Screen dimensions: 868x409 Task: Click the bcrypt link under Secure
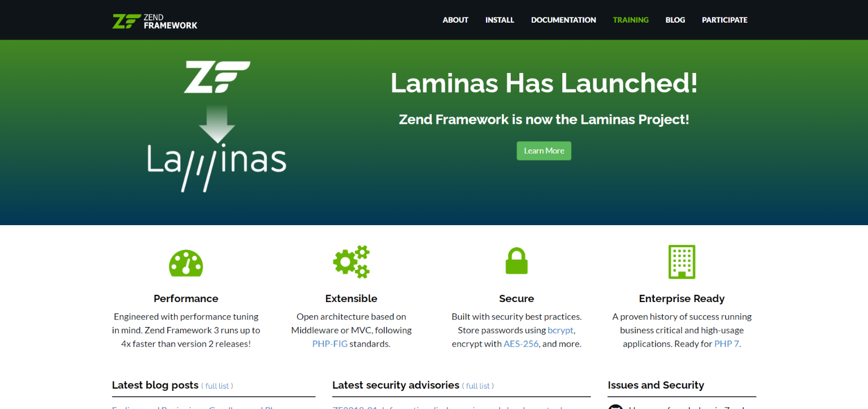click(x=560, y=330)
